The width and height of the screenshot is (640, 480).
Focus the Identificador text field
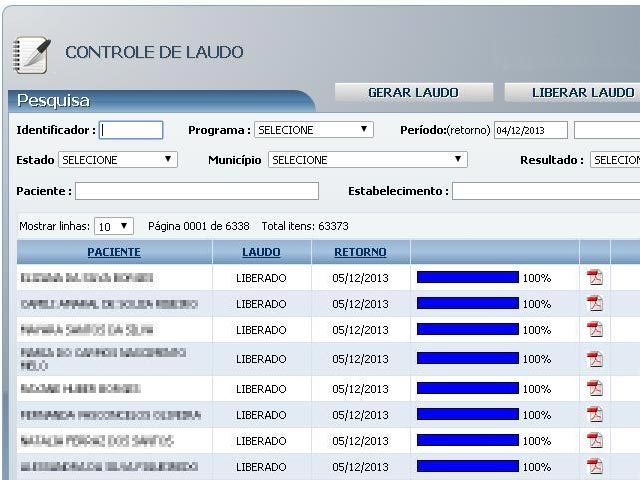click(x=131, y=130)
